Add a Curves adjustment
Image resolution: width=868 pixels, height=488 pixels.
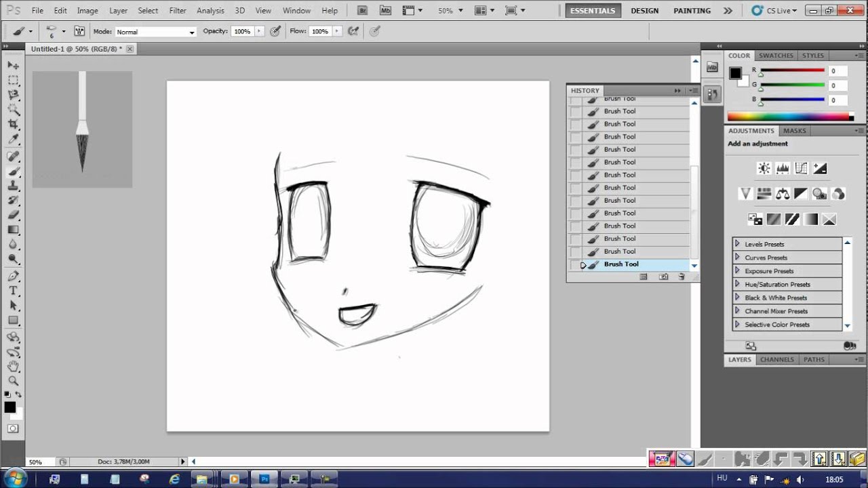801,168
